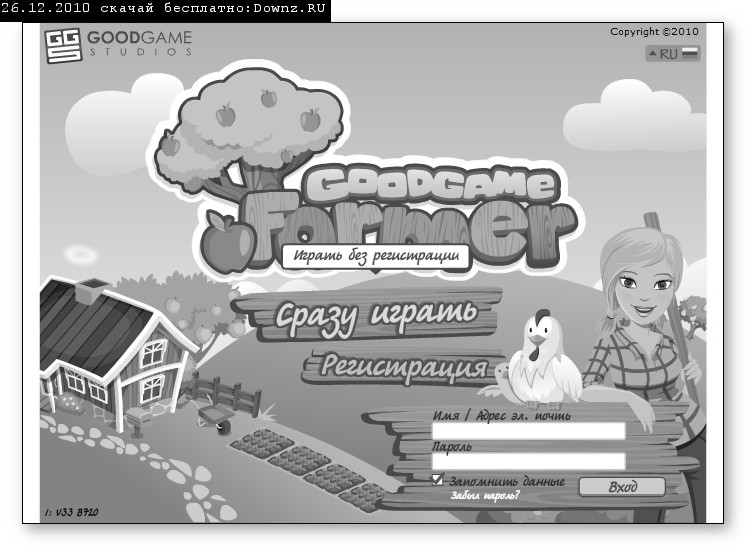This screenshot has width=747, height=547.
Task: Click the Copyright ©2010 text
Action: click(x=654, y=31)
